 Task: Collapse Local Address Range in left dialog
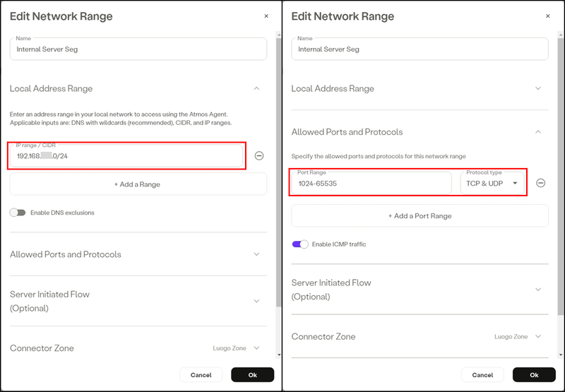point(256,88)
